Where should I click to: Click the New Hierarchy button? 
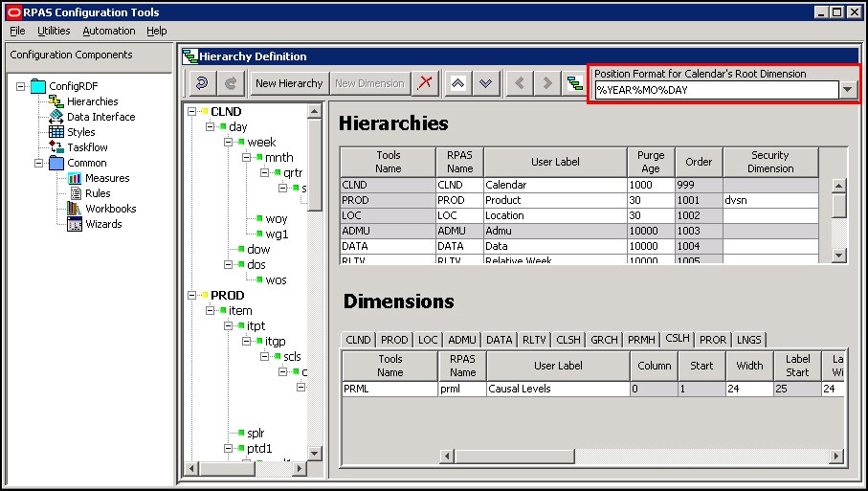pos(289,83)
